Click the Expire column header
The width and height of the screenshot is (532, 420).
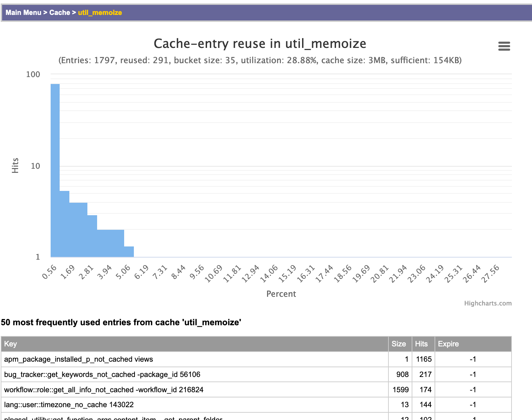448,344
